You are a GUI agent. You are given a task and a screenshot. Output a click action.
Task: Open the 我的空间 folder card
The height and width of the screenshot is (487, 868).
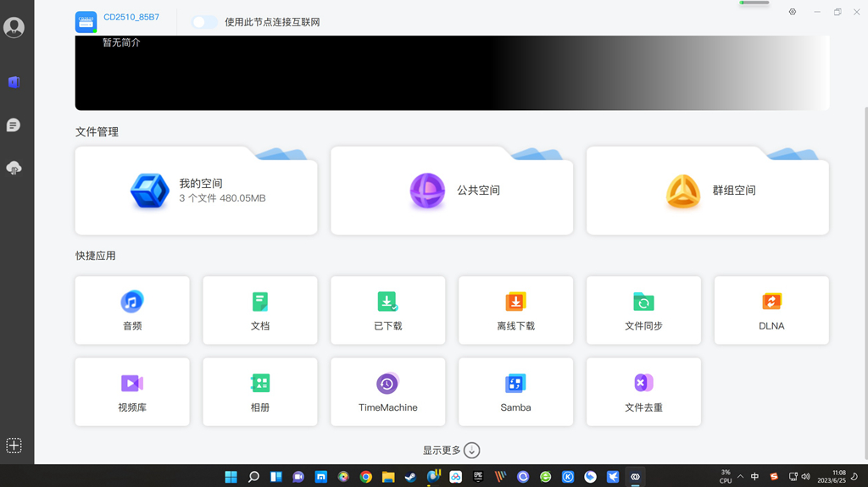[x=196, y=191]
